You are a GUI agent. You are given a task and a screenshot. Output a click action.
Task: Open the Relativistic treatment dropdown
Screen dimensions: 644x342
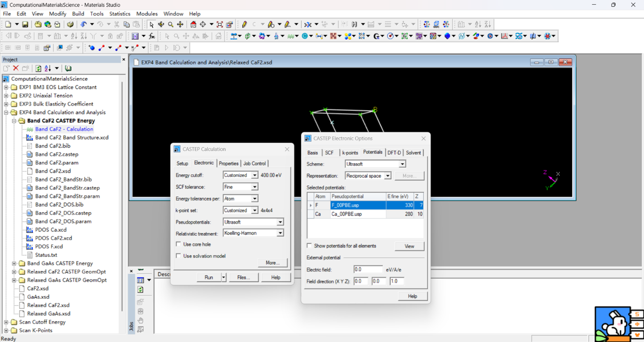(x=280, y=233)
